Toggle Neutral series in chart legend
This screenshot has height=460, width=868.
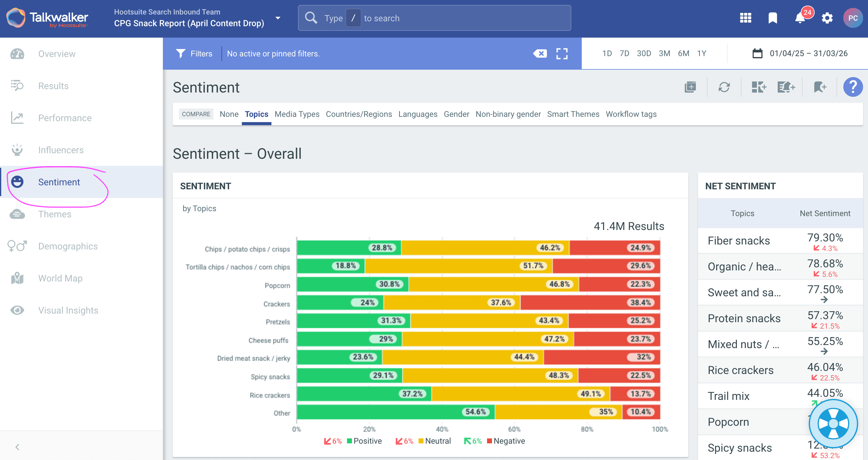tap(437, 441)
